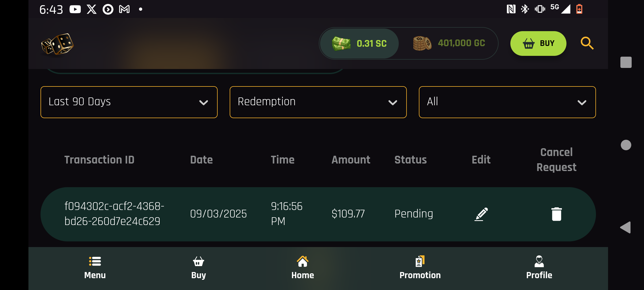Expand the All status dropdown
This screenshot has height=290, width=644.
pos(507,102)
